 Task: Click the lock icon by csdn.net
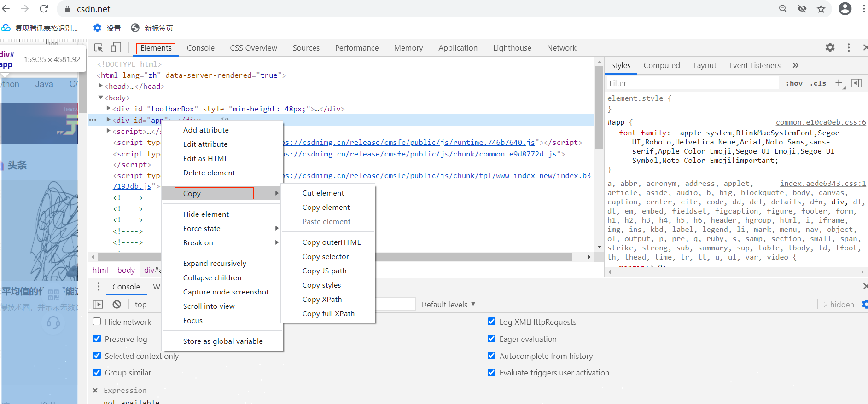[x=67, y=9]
